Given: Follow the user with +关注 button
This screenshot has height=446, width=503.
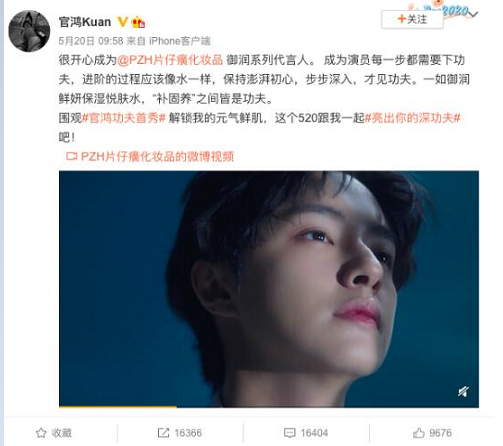Looking at the screenshot, I should click(412, 19).
